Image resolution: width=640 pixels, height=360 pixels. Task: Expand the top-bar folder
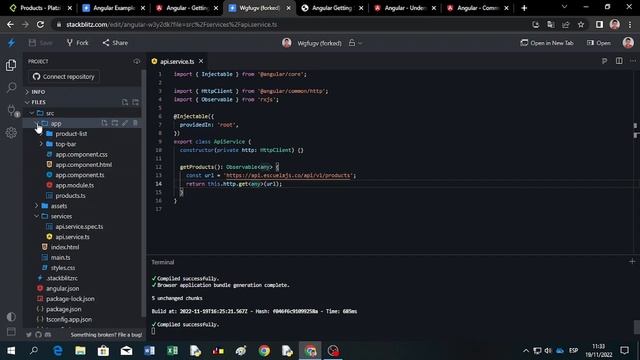(41, 144)
